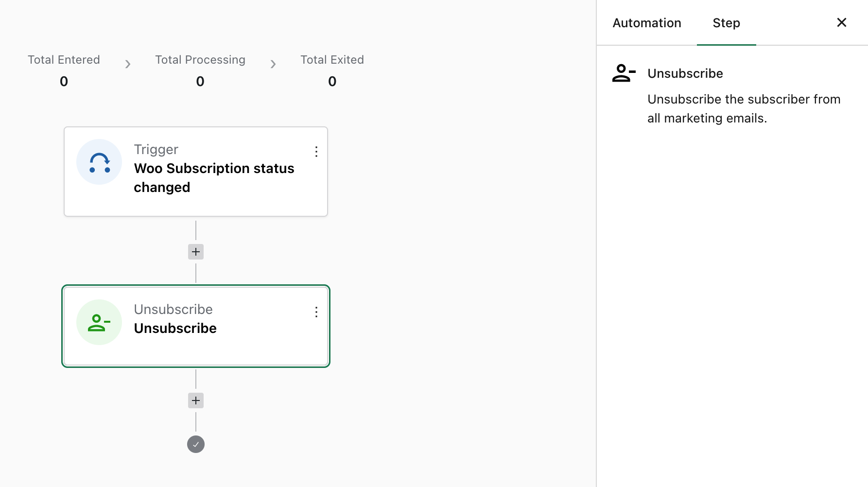
Task: Click the end-of-automation checkmark circle
Action: click(x=196, y=444)
